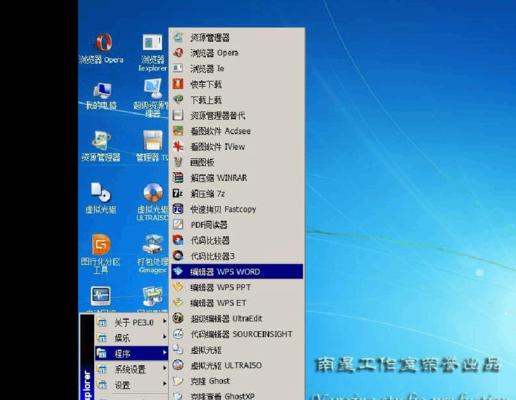Click the WPS PPT yellow icon

click(x=178, y=287)
